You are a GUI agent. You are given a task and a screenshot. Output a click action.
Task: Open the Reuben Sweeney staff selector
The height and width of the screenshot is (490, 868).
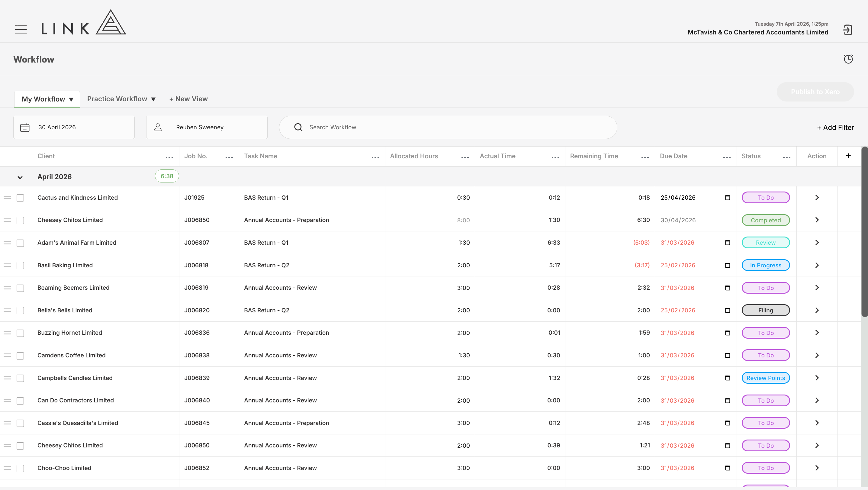coord(207,127)
